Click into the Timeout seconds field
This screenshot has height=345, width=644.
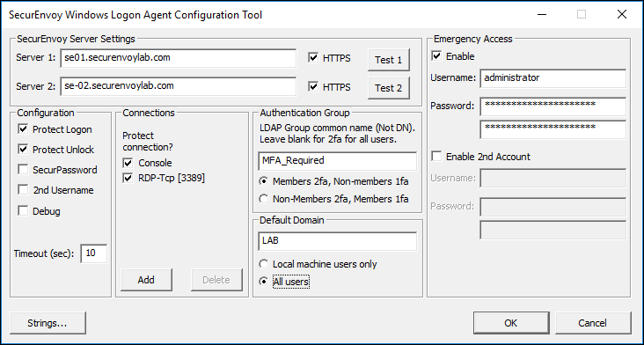pyautogui.click(x=93, y=253)
